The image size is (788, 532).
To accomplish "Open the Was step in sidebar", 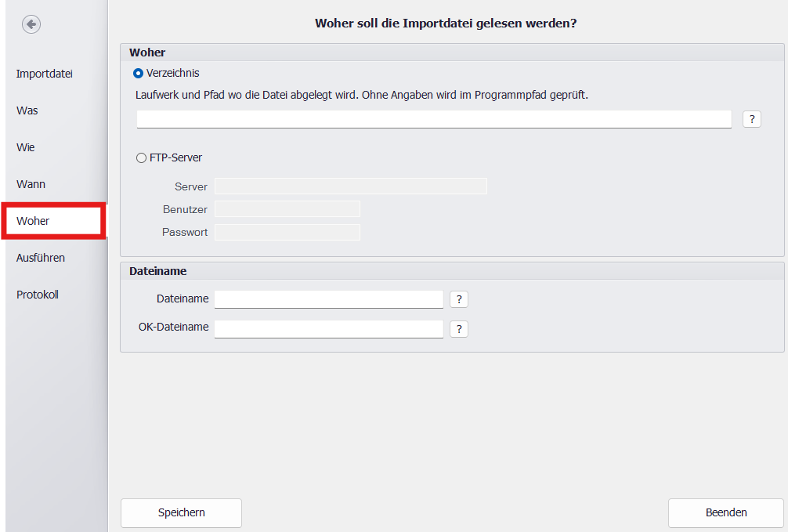I will (x=27, y=110).
